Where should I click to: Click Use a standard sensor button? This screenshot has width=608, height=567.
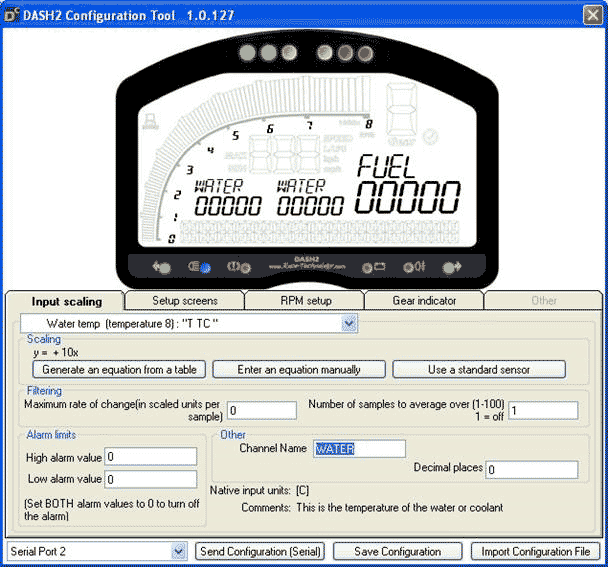point(479,369)
